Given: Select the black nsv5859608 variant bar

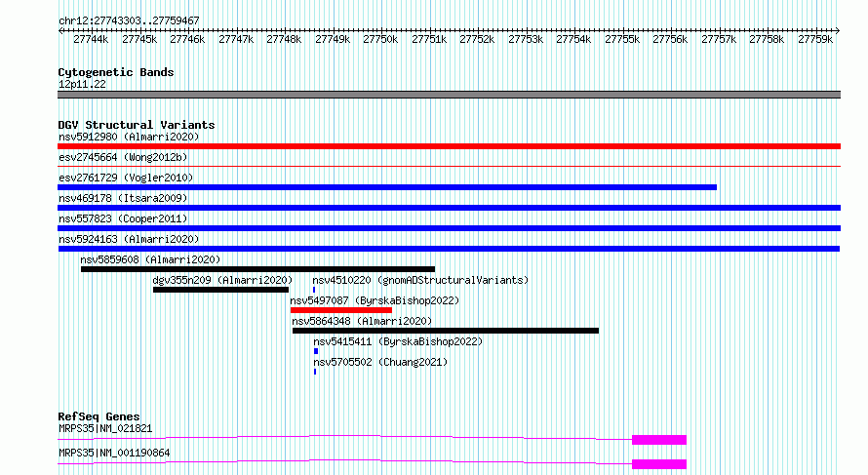Looking at the screenshot, I should click(258, 269).
